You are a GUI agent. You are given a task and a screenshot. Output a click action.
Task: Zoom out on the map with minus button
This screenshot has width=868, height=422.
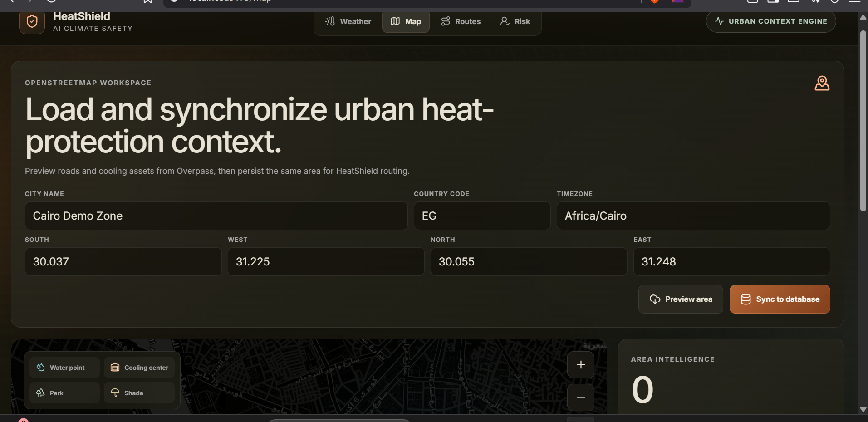(x=580, y=397)
